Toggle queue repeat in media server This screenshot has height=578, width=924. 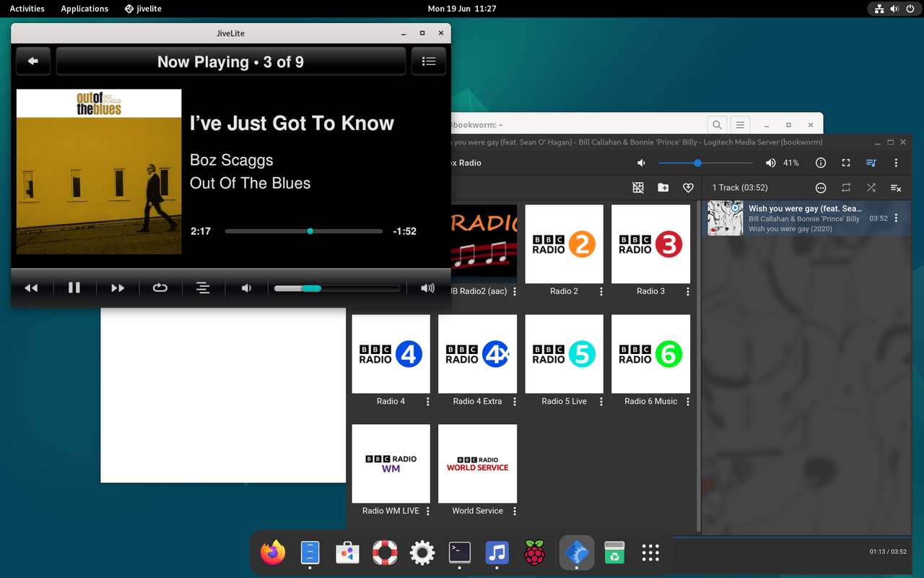click(846, 188)
